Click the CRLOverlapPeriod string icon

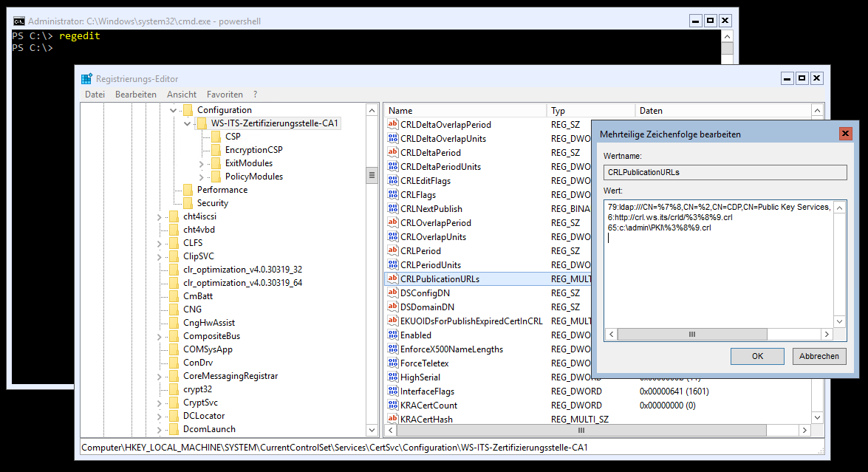pos(393,222)
